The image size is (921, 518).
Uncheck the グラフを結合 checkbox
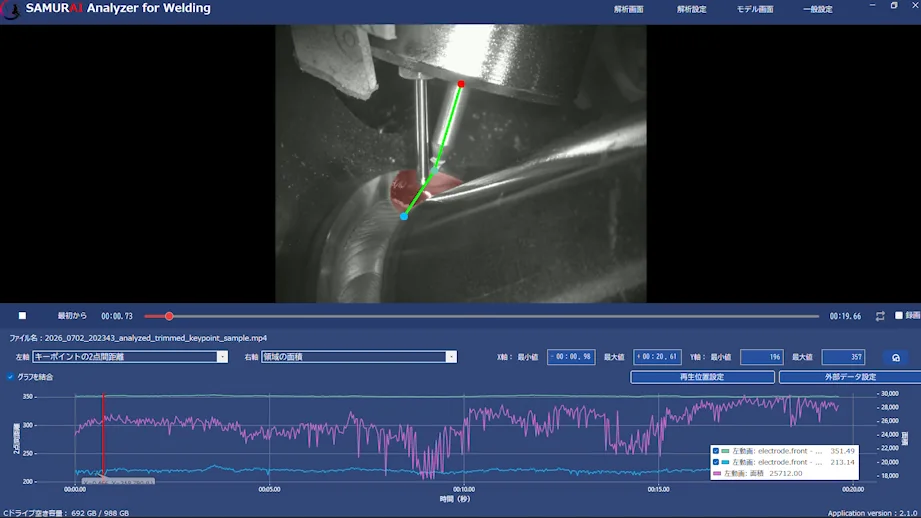11,376
